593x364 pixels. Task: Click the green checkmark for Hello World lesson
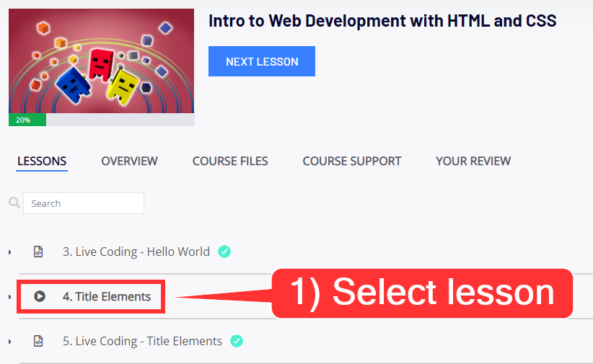pyautogui.click(x=224, y=252)
